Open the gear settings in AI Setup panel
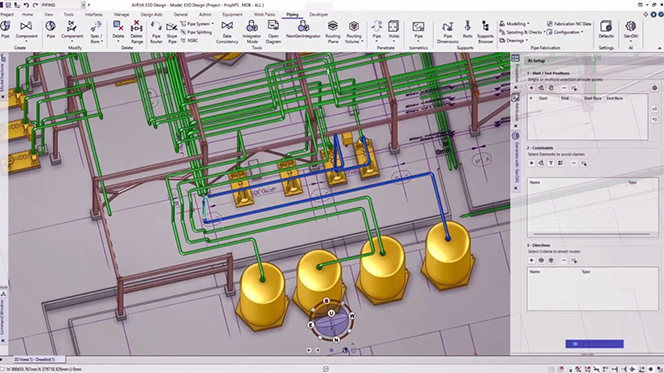The image size is (664, 373). (654, 88)
